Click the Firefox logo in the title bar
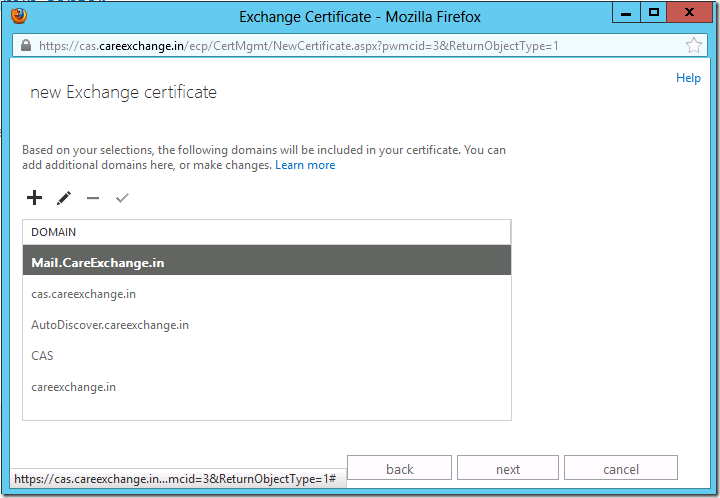This screenshot has width=720, height=498. pos(19,16)
